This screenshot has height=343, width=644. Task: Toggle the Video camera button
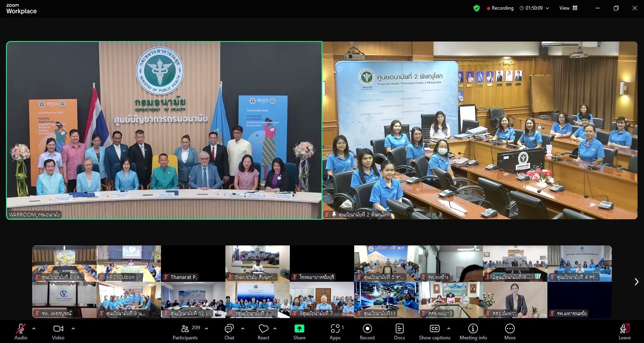click(58, 332)
